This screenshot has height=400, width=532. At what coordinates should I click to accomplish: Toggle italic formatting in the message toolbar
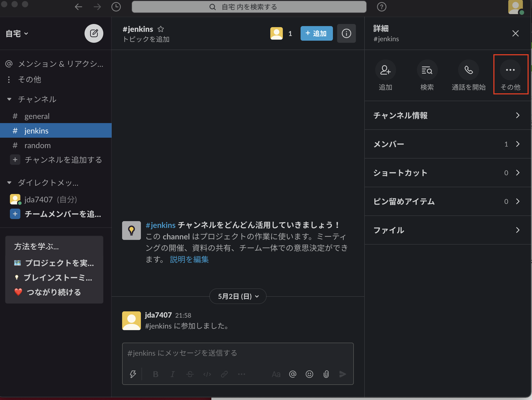click(x=172, y=374)
